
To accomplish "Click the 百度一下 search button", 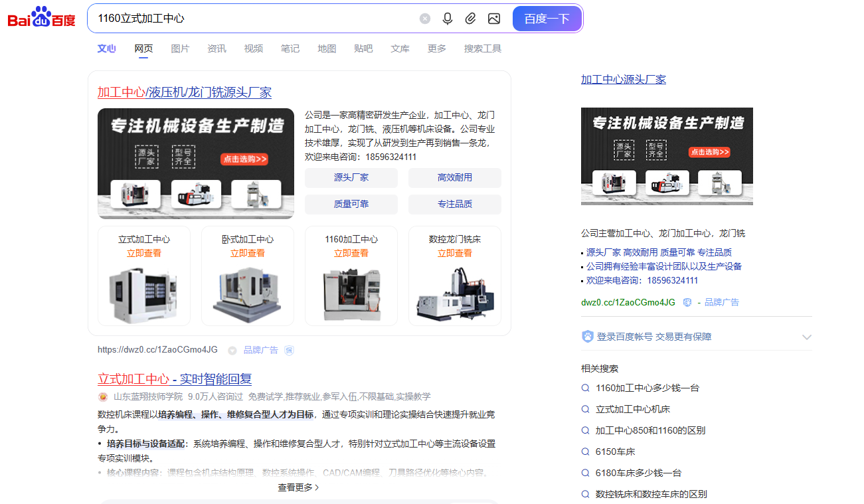I will [547, 19].
